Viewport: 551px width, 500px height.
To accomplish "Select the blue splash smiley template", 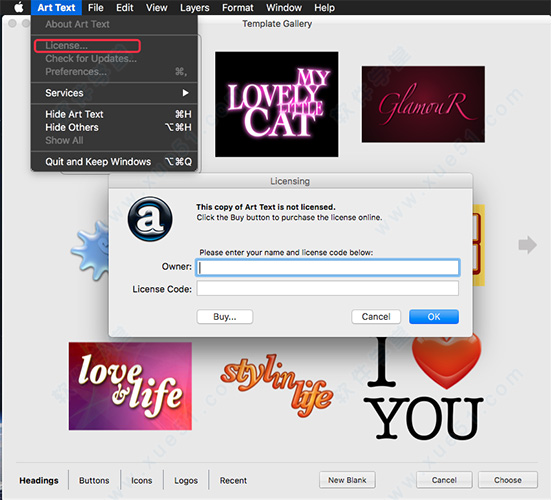I will (x=90, y=250).
